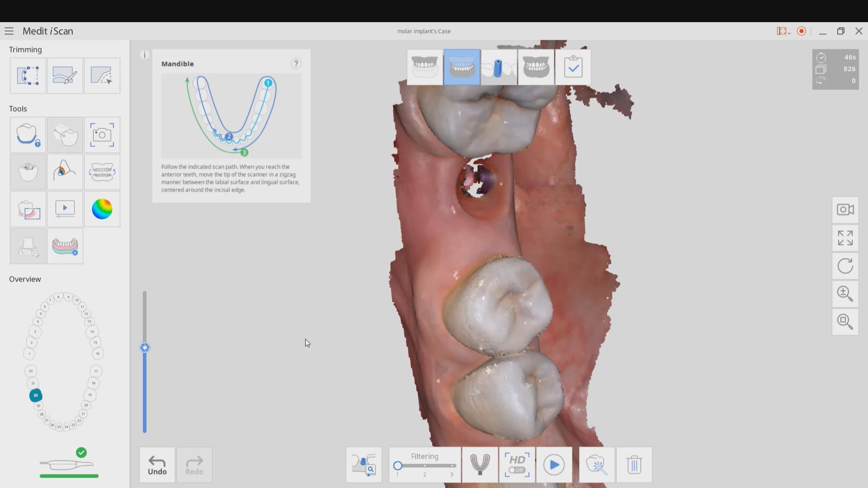Open the occlusion alignment tool
The width and height of the screenshot is (868, 488).
[102, 172]
